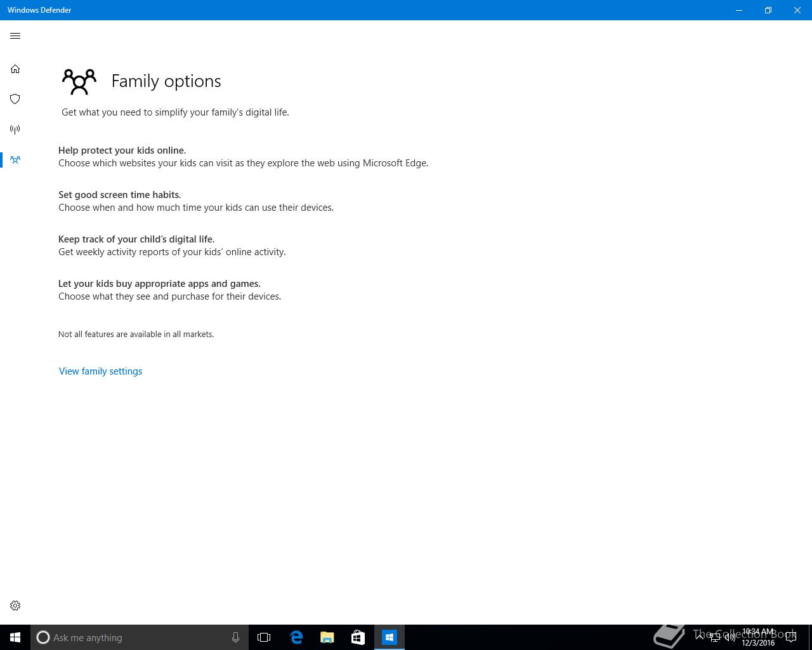Click the Windows Defender taskbar button

pyautogui.click(x=390, y=637)
